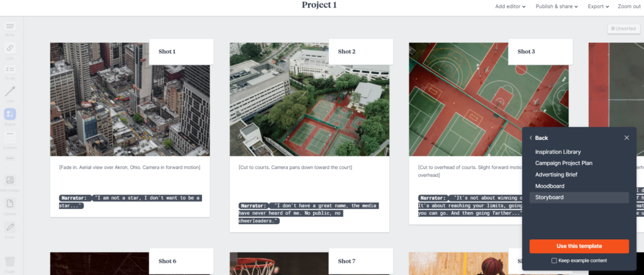Select the To-do list tool
644x275 pixels.
(10, 70)
